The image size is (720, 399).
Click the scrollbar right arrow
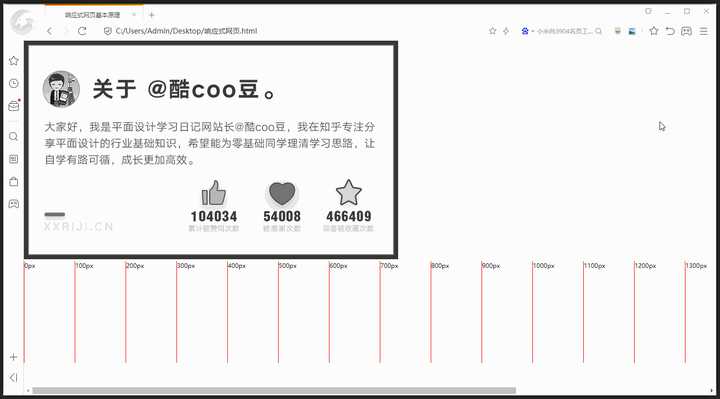click(x=712, y=391)
